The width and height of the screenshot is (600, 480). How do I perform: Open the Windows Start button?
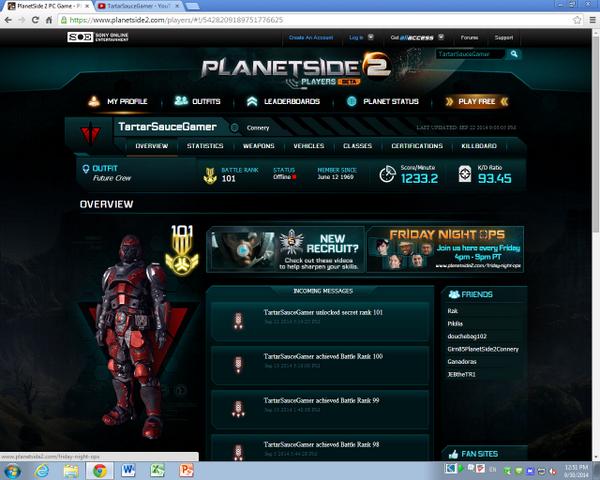click(x=12, y=471)
